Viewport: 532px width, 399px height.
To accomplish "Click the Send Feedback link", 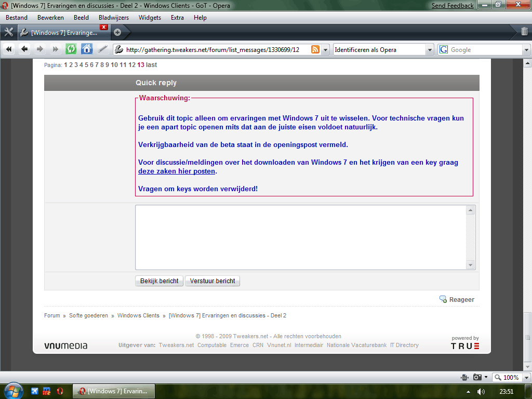I will [453, 5].
